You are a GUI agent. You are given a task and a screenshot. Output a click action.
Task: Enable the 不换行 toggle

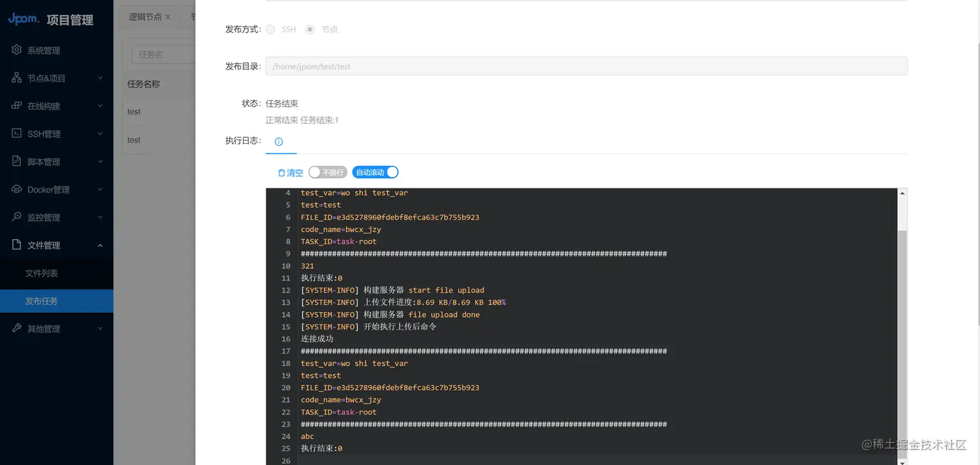[327, 172]
